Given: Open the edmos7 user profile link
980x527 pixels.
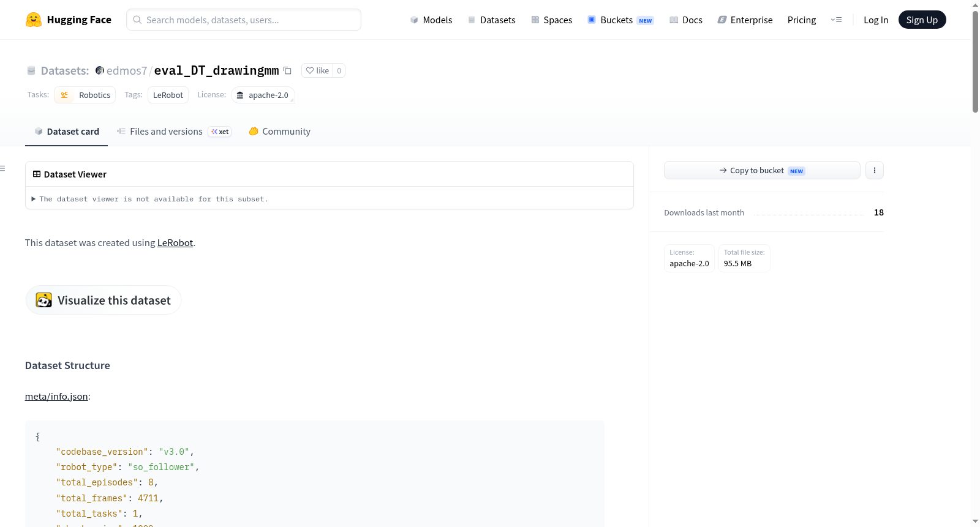Looking at the screenshot, I should point(127,70).
